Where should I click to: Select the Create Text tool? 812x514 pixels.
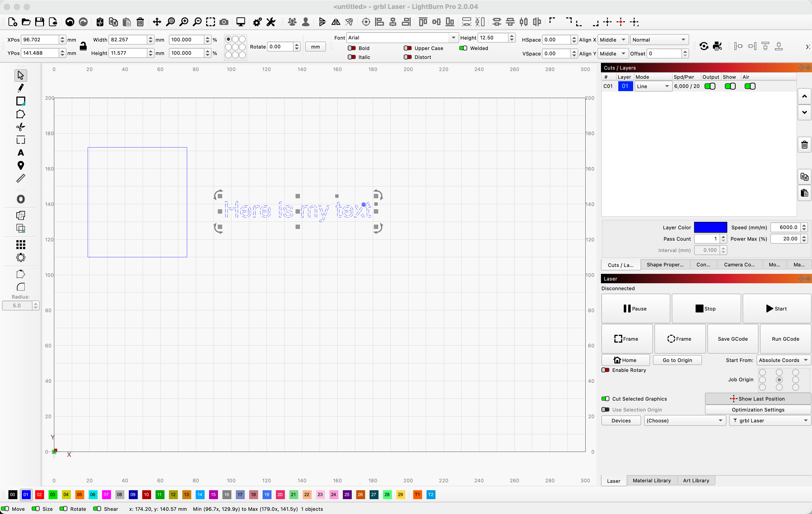[x=21, y=153]
